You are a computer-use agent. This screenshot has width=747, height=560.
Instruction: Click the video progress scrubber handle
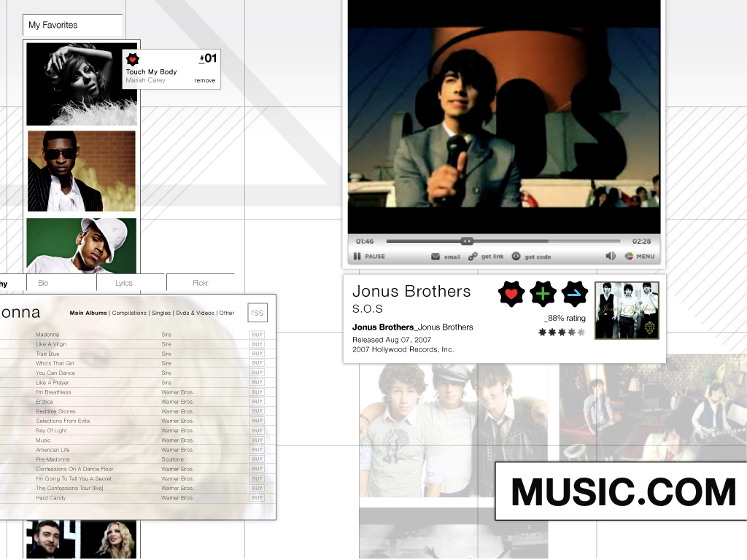click(467, 241)
